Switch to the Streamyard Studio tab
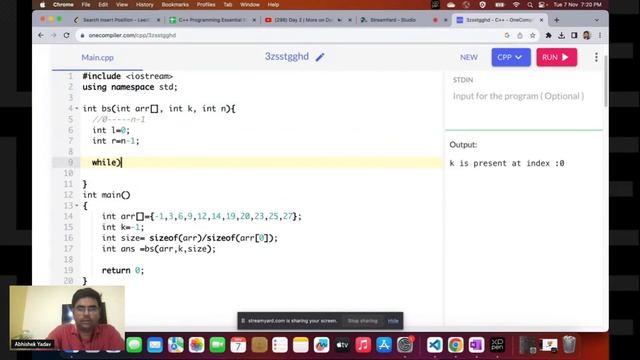Screen dimensions: 640x360 pyautogui.click(x=393, y=20)
